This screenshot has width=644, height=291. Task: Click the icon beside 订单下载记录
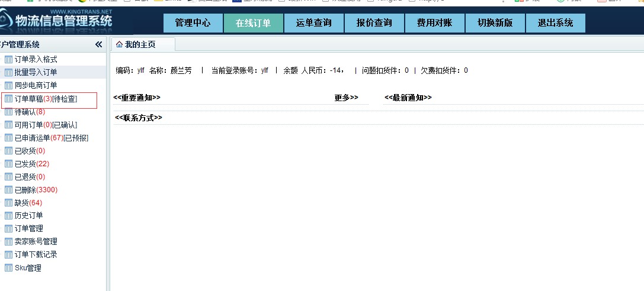coord(8,255)
